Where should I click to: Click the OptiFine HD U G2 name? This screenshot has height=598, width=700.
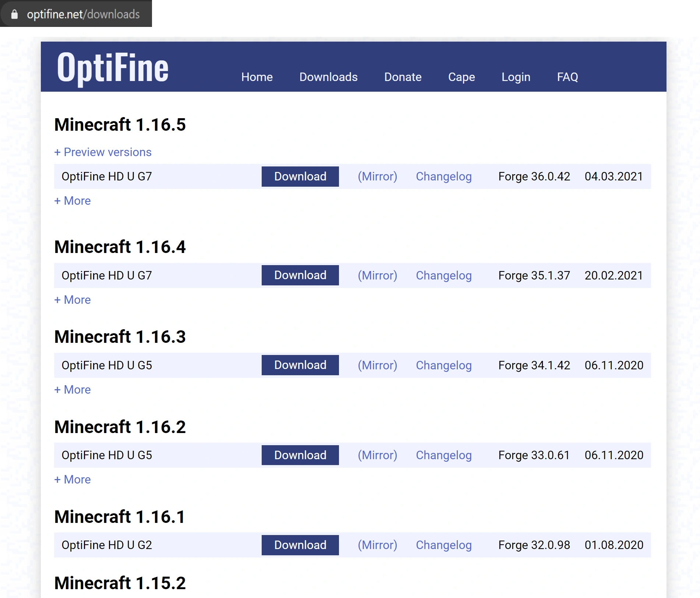coord(107,545)
